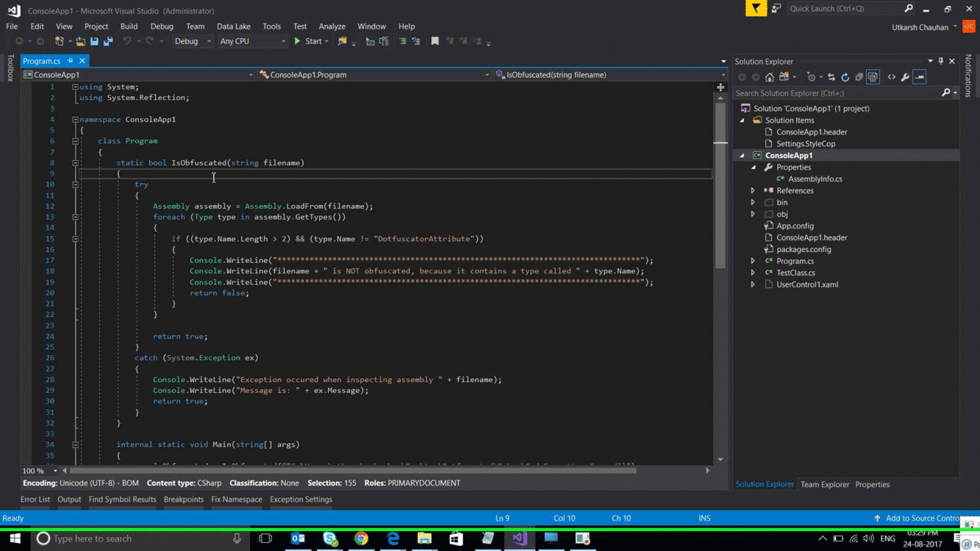The height and width of the screenshot is (551, 980).
Task: Open the Debug configuration dropdown
Action: click(192, 41)
